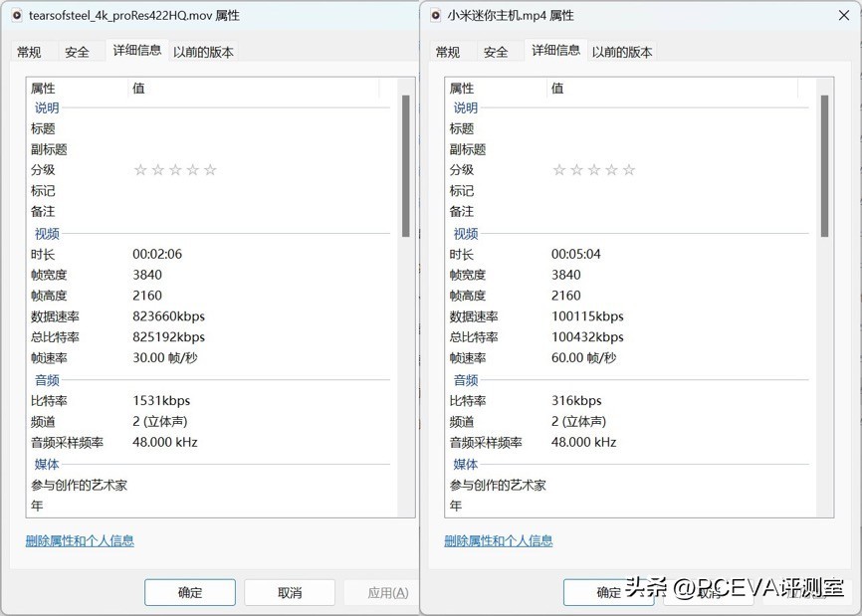Rate 小米迷你主机 with five stars
The image size is (862, 616).
[627, 169]
